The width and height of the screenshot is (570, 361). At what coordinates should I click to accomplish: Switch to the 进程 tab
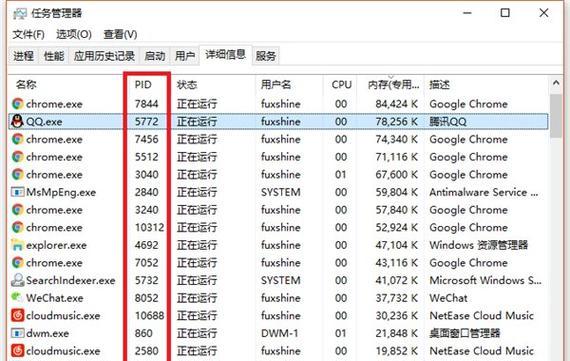(x=24, y=56)
